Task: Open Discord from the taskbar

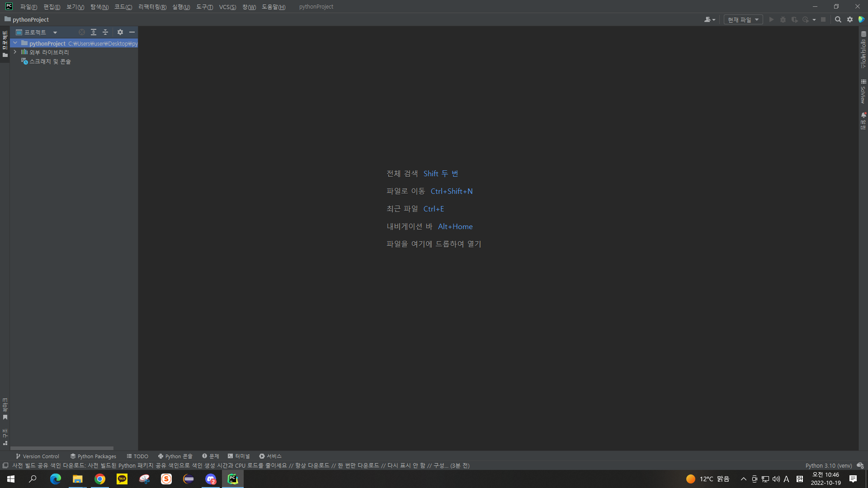Action: (x=211, y=479)
